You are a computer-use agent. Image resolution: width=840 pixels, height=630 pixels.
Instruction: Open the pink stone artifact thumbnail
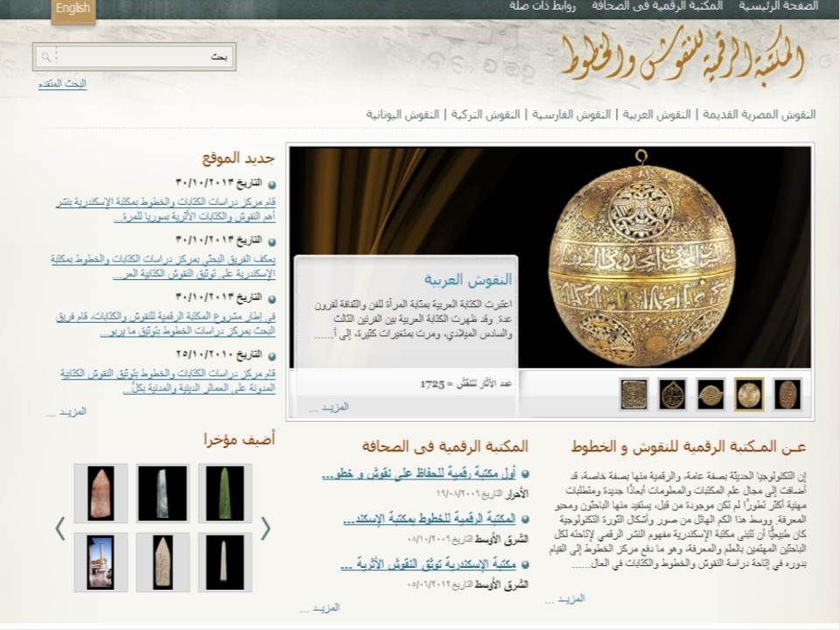point(101,493)
